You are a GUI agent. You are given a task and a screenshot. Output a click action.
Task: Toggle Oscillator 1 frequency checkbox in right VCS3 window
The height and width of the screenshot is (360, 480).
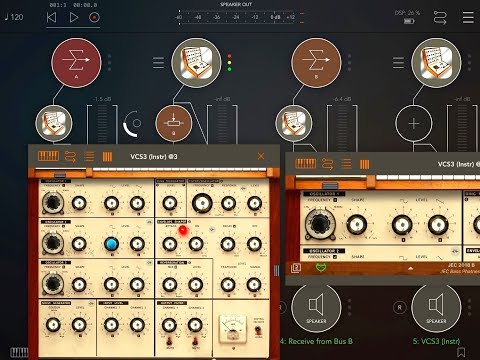335,200
